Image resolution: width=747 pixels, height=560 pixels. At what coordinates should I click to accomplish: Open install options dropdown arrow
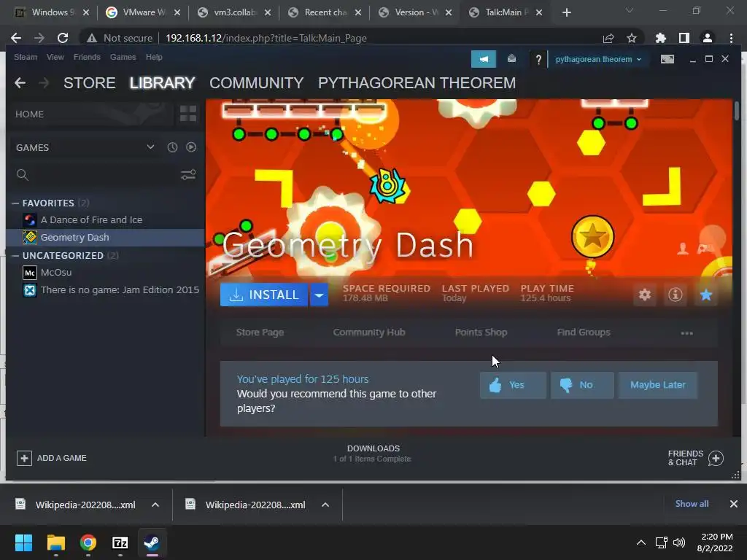tap(319, 295)
